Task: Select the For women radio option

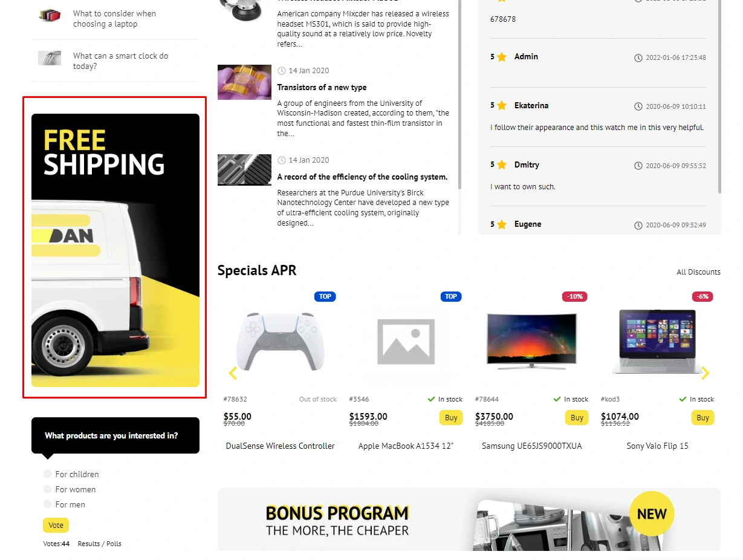Action: point(48,489)
